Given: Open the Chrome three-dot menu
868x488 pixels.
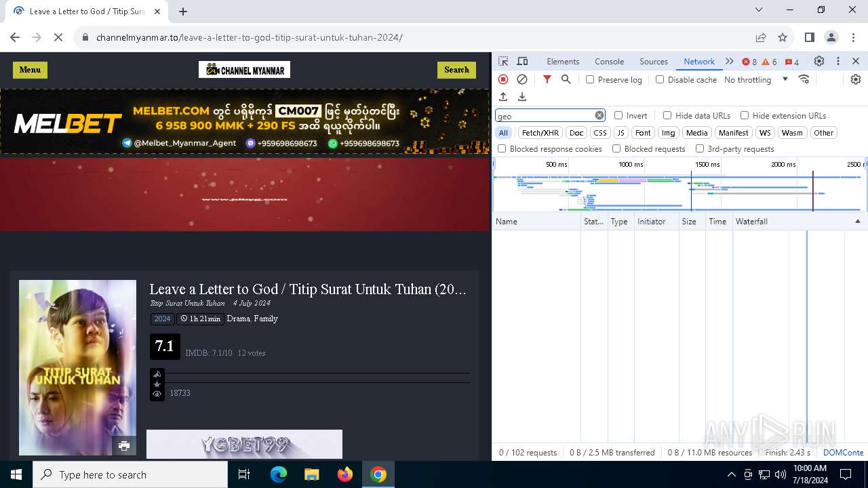Looking at the screenshot, I should click(x=853, y=37).
